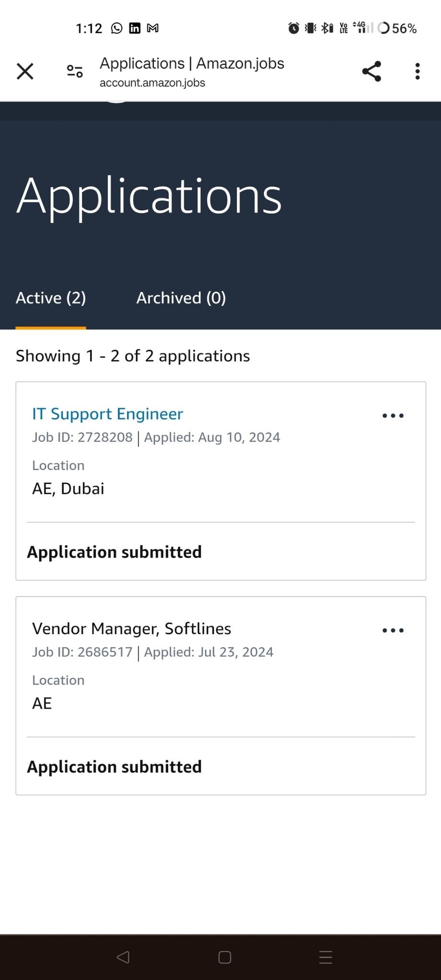Viewport: 441px width, 980px height.
Task: Tap Android recent apps button
Action: click(x=326, y=957)
